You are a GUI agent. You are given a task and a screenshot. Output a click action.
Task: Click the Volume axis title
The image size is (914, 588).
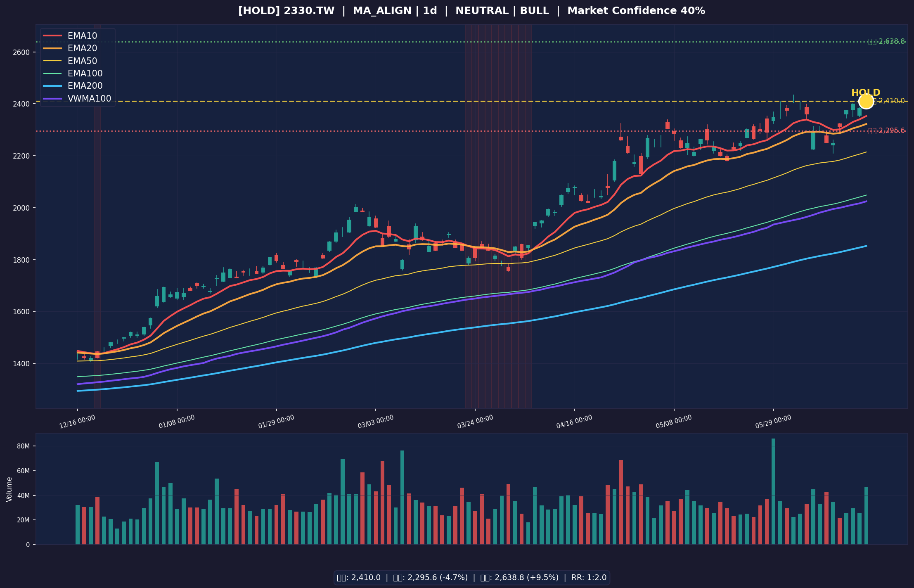(9, 489)
